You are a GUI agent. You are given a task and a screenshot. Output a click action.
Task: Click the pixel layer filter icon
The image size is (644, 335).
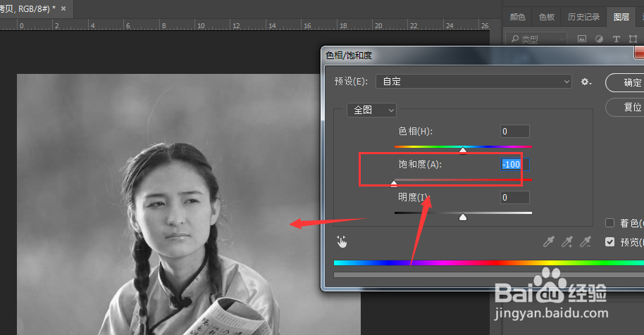(582, 39)
